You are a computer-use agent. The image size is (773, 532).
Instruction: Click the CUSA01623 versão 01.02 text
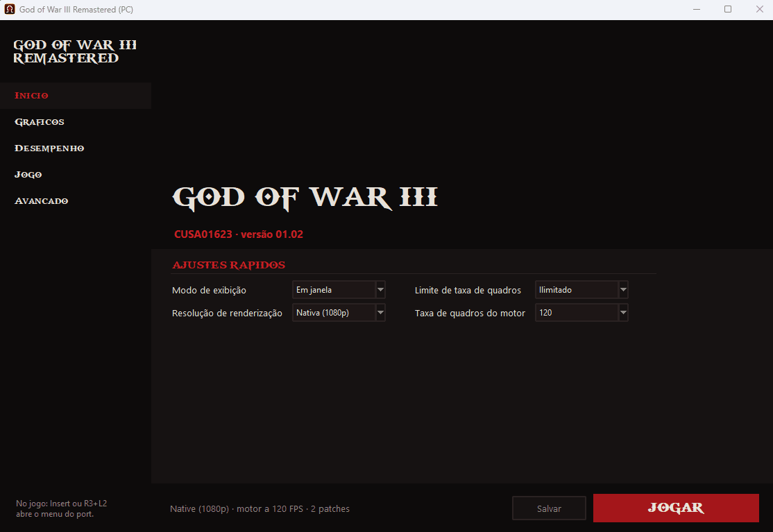pyautogui.click(x=239, y=234)
